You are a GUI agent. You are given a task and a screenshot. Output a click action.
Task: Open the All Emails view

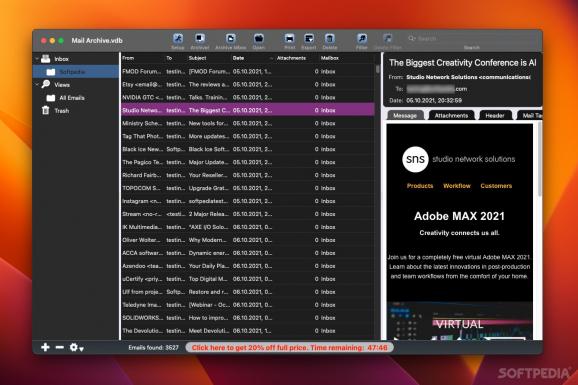pyautogui.click(x=72, y=98)
